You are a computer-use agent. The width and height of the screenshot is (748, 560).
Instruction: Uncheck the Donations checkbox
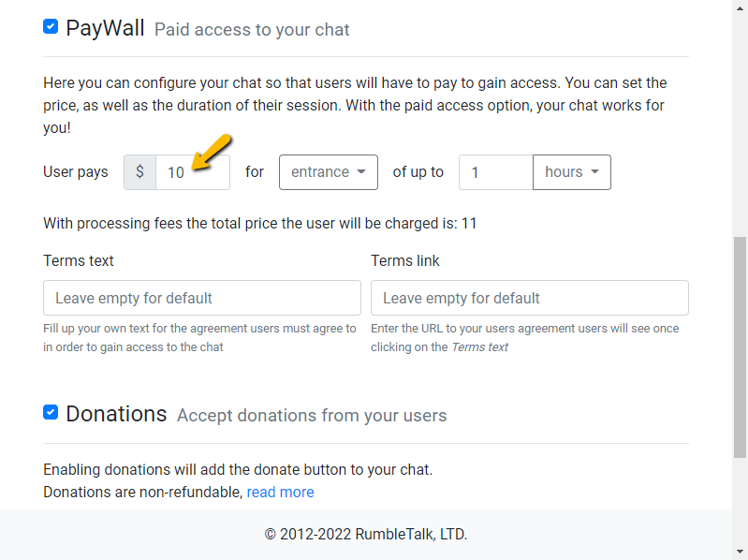[x=51, y=412]
